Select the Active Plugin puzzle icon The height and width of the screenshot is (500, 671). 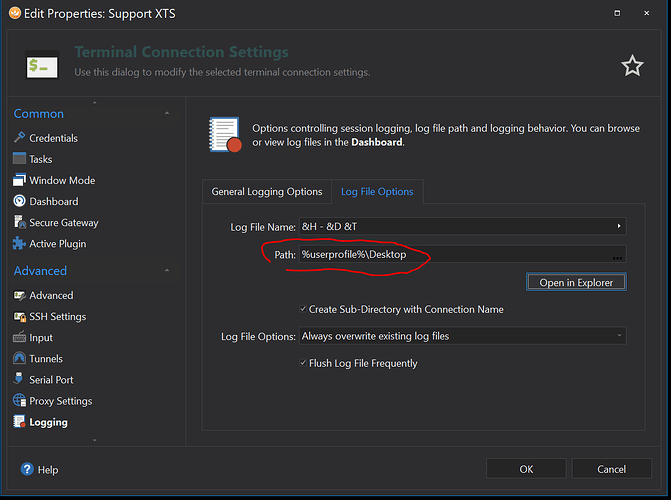[x=20, y=243]
